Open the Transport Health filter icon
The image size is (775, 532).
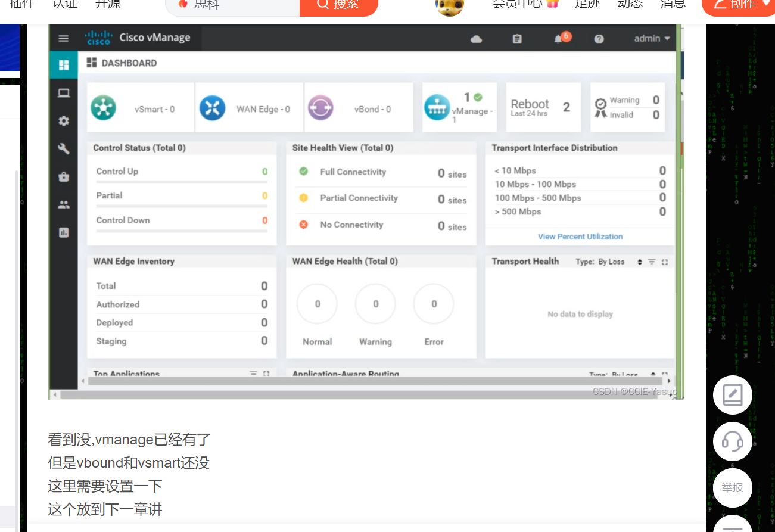(x=652, y=262)
